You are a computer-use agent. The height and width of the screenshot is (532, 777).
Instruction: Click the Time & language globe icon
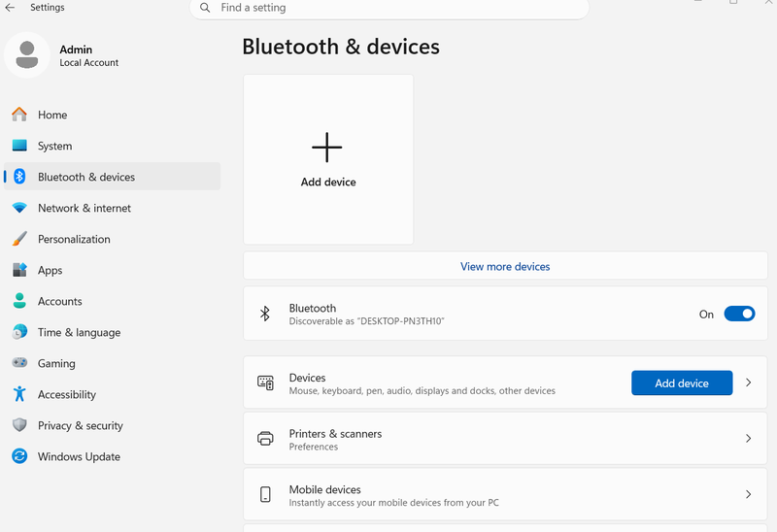coord(19,332)
